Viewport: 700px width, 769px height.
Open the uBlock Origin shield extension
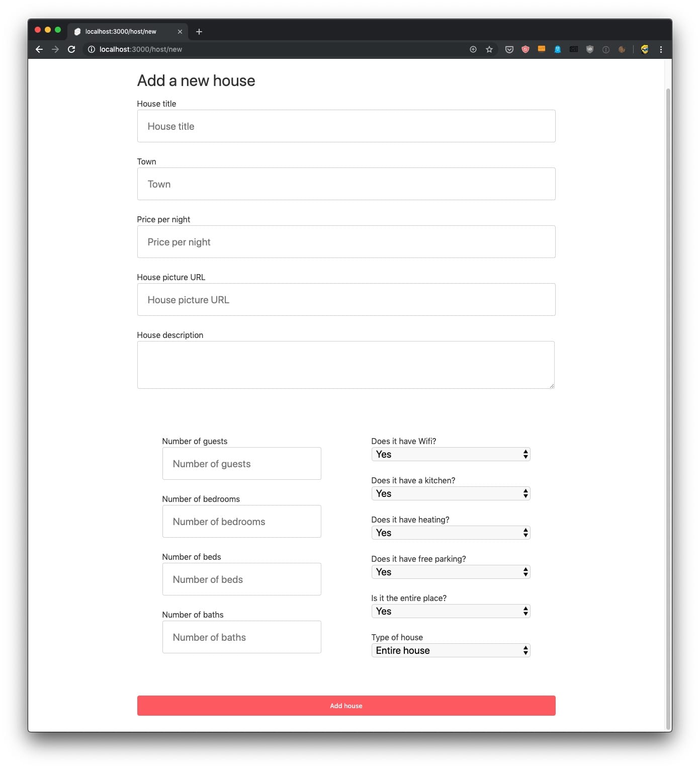(590, 49)
